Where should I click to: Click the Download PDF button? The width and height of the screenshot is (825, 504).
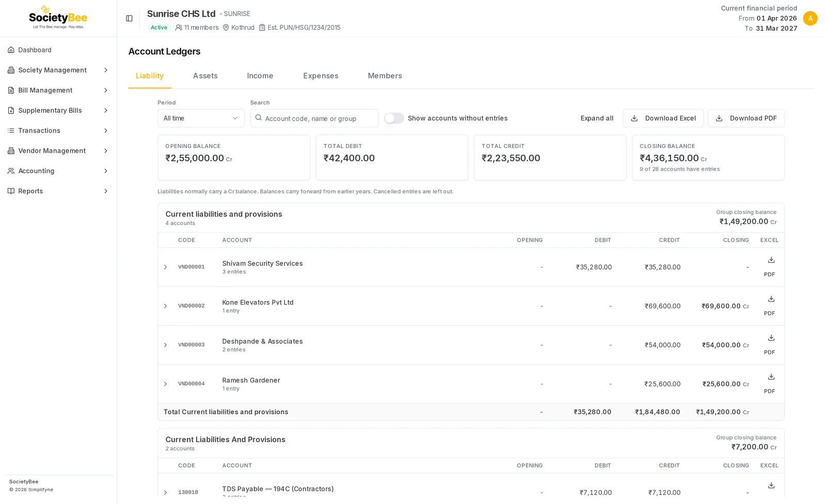click(746, 118)
